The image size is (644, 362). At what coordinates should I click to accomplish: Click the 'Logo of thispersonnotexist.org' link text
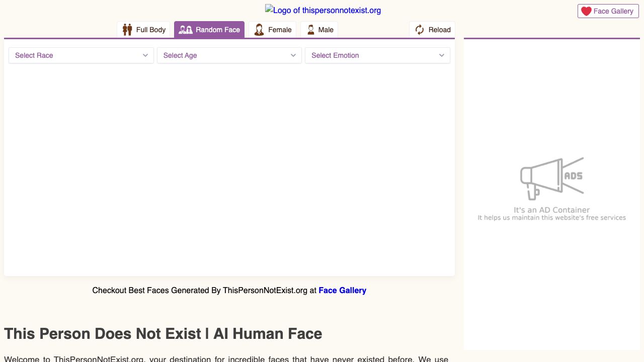coord(327,10)
